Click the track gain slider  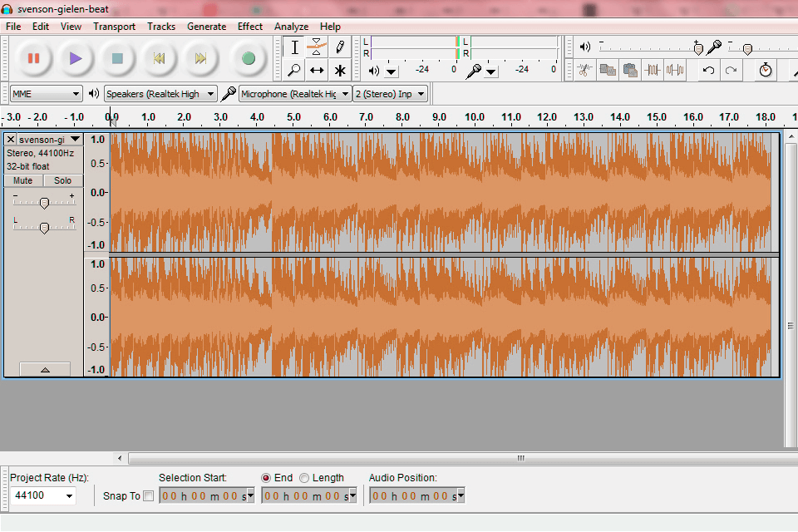point(44,203)
